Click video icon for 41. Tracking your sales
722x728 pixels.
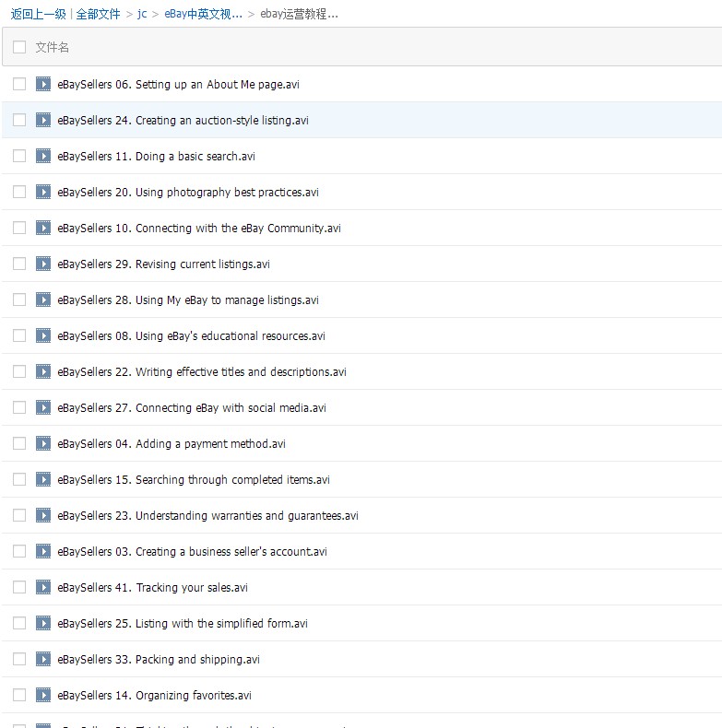[x=43, y=587]
